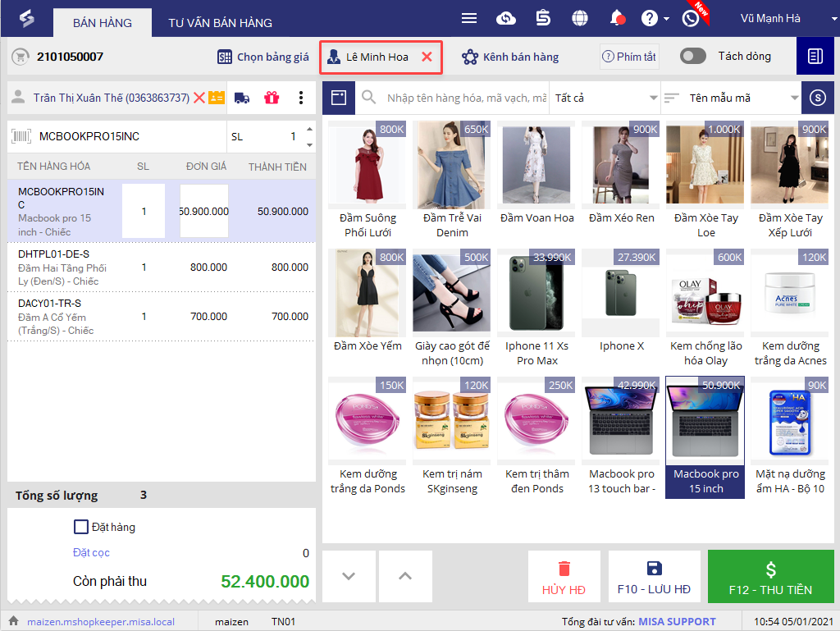Image resolution: width=840 pixels, height=631 pixels.
Task: Click the barcode scan icon
Action: tap(21, 136)
